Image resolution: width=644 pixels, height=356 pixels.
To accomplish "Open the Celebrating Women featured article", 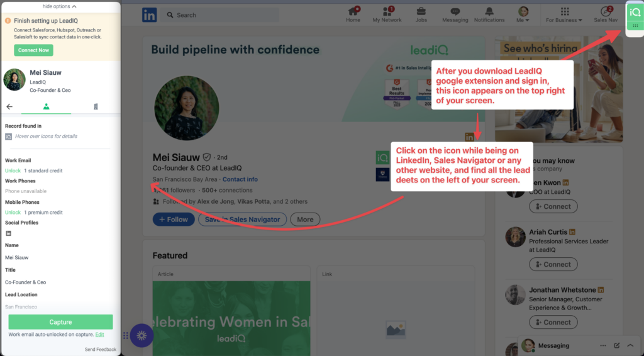I will pos(231,318).
